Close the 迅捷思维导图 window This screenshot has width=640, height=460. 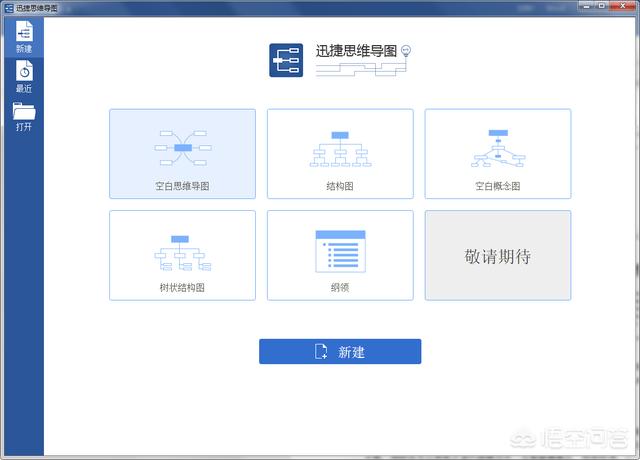(623, 6)
